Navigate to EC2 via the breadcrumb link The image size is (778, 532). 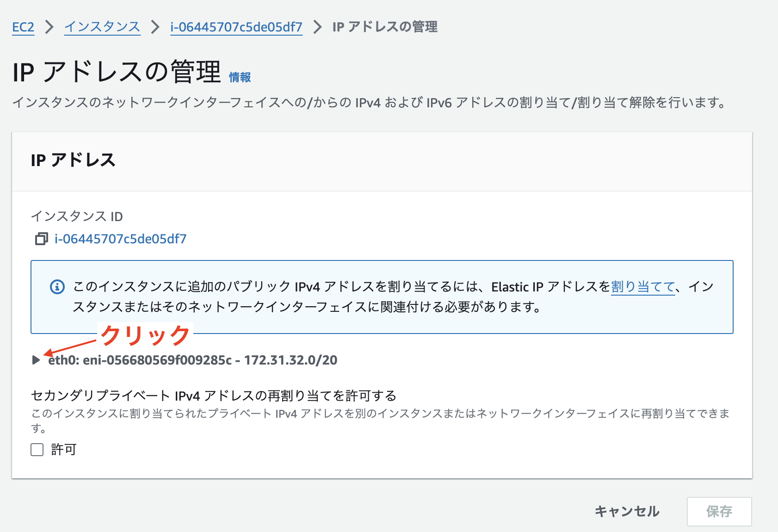[x=23, y=27]
